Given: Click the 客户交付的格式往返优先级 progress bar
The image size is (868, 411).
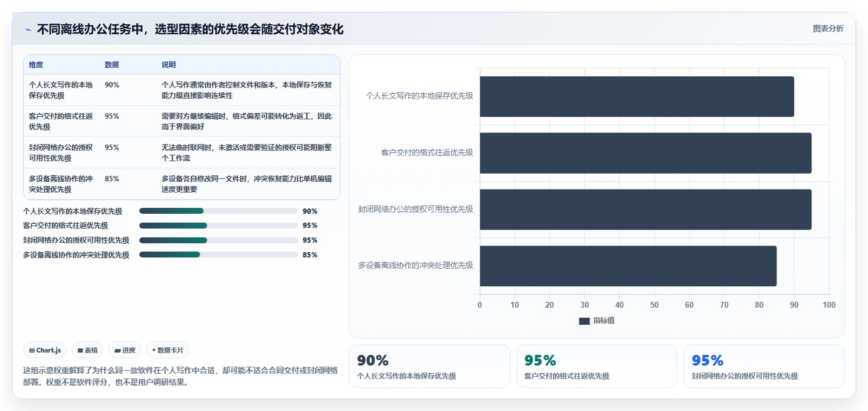Looking at the screenshot, I should [218, 226].
